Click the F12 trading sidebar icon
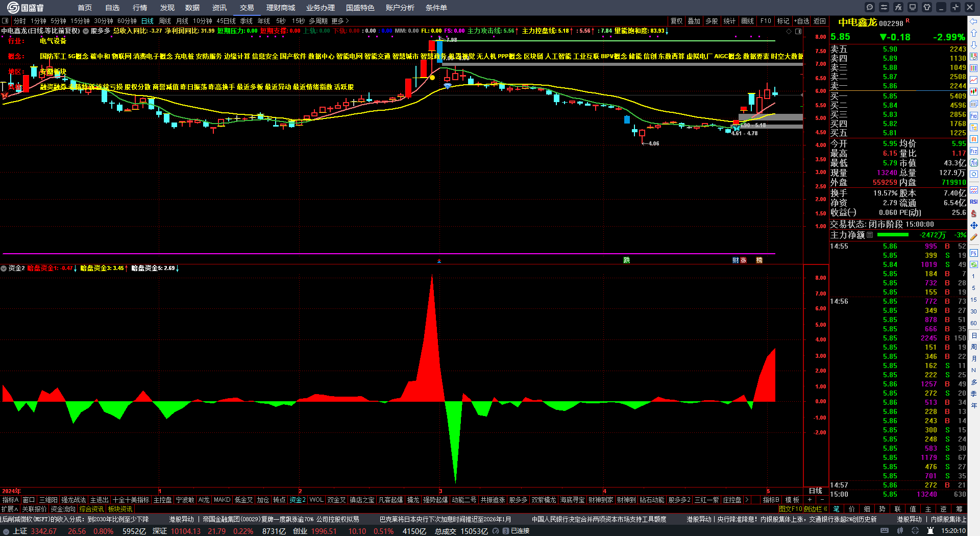This screenshot has width=980, height=536. (974, 151)
